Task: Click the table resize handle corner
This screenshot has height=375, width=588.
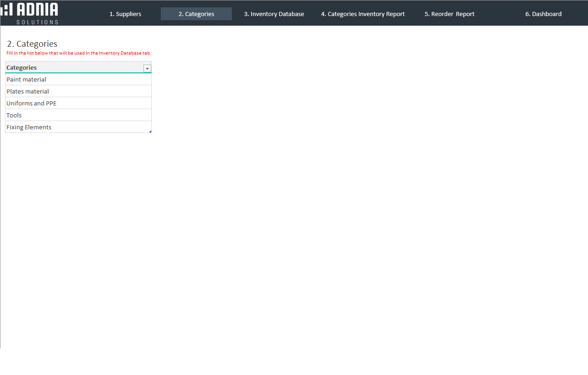Action: (150, 132)
